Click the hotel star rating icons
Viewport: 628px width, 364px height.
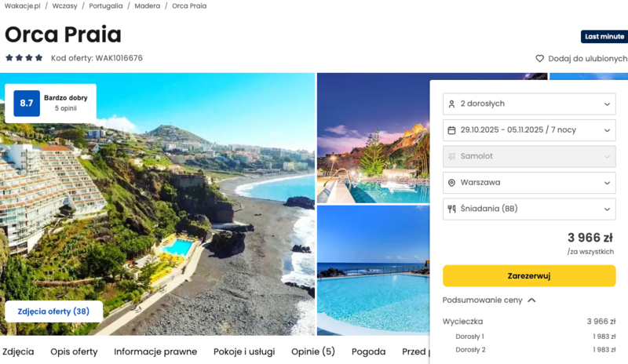24,58
